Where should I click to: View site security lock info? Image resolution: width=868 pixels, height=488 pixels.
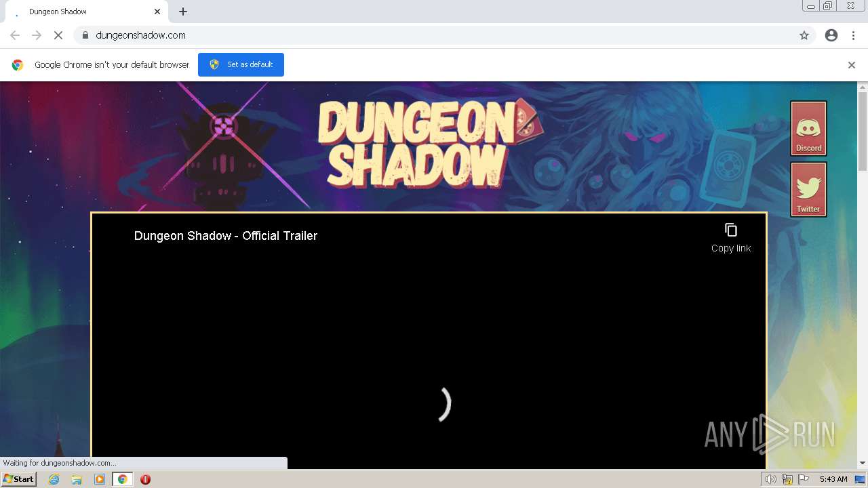85,35
